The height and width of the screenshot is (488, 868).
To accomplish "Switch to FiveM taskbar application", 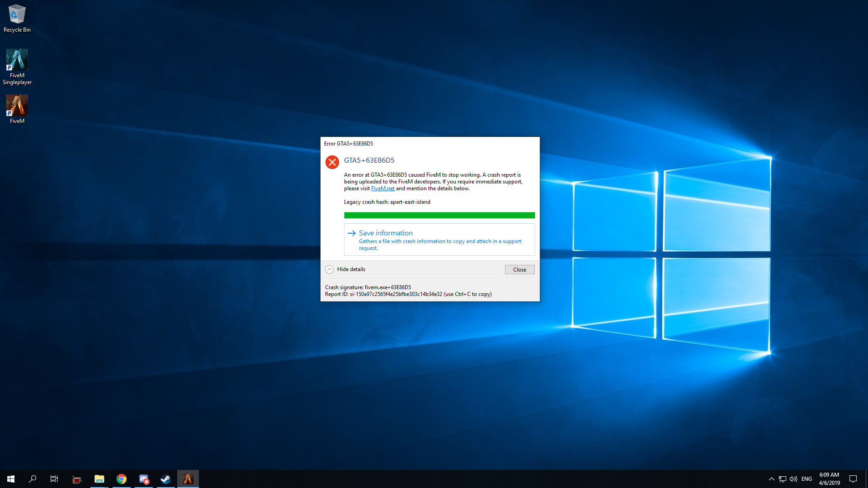I will click(188, 479).
